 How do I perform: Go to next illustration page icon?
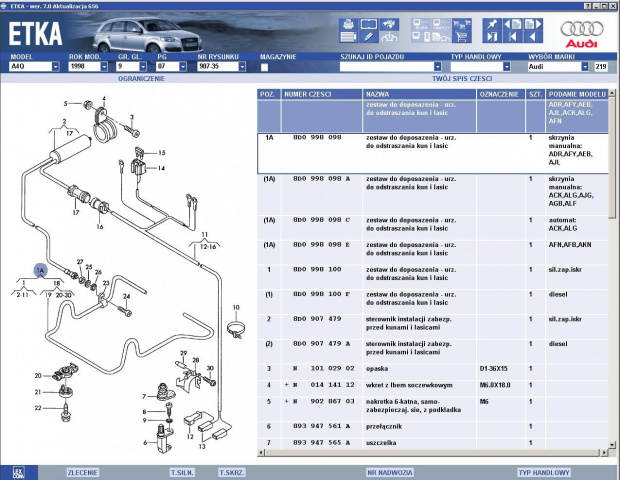tap(533, 25)
